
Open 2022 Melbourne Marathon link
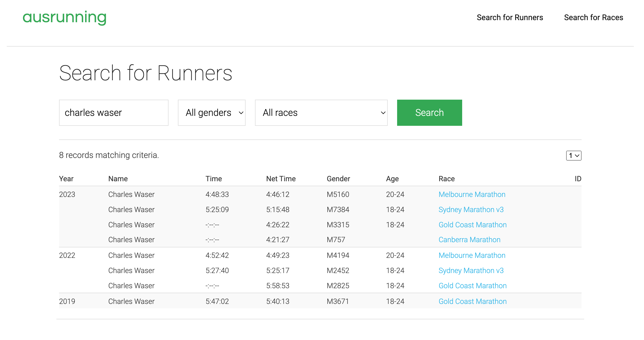(x=472, y=255)
